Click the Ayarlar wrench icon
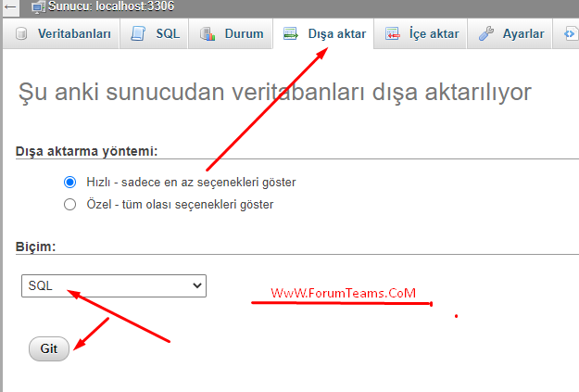Screen dimensions: 579x392 point(486,33)
